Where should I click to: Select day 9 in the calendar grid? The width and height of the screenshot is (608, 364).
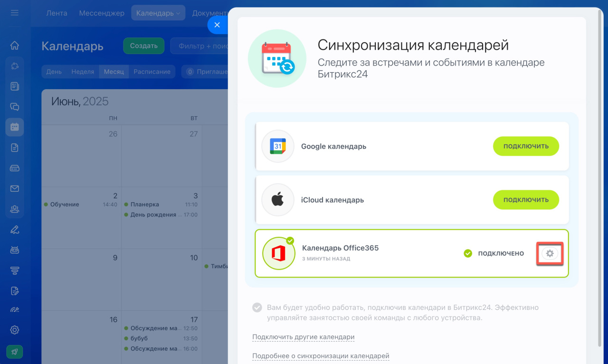(x=115, y=258)
